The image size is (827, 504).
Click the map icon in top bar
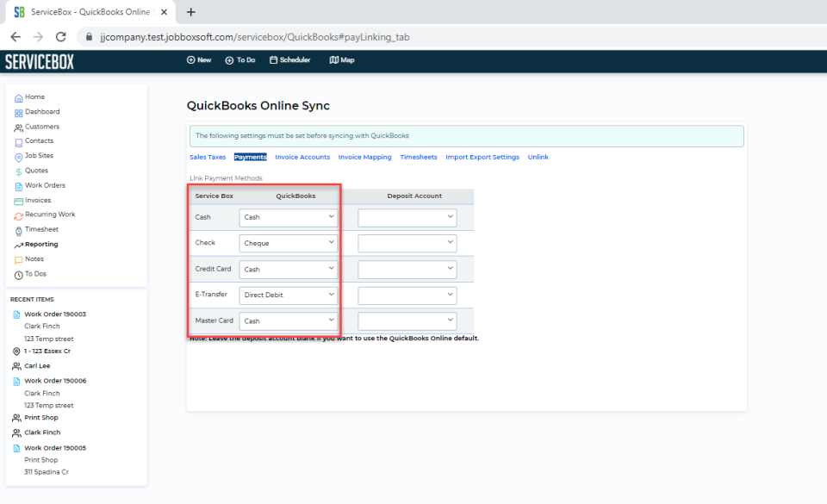point(334,60)
